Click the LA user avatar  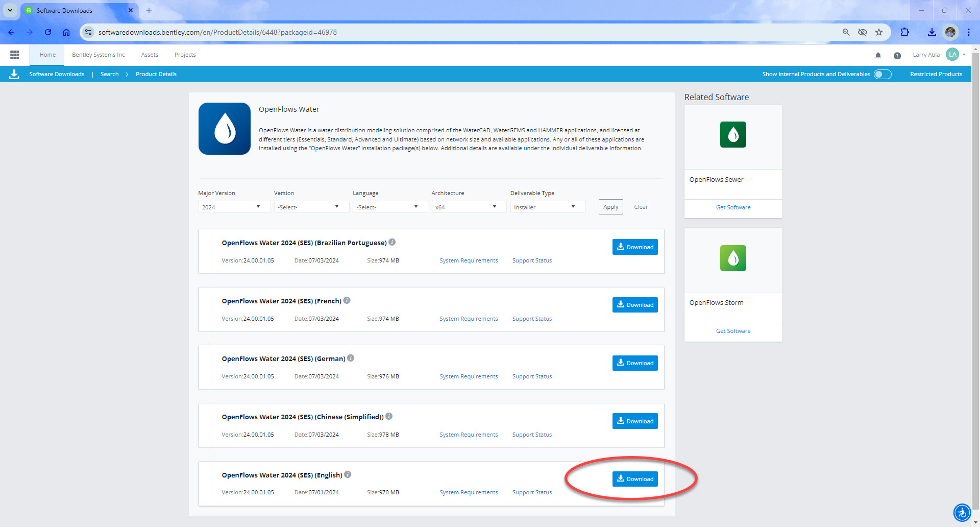pyautogui.click(x=952, y=55)
